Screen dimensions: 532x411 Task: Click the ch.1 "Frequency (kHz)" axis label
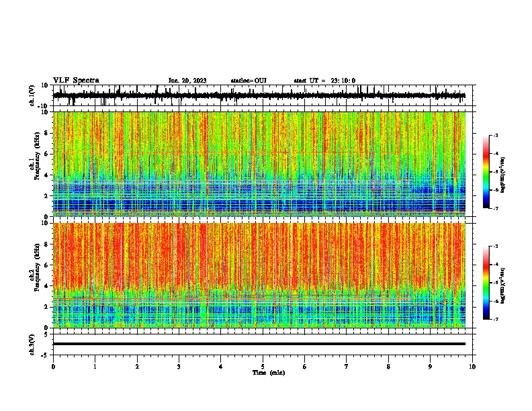(x=38, y=156)
